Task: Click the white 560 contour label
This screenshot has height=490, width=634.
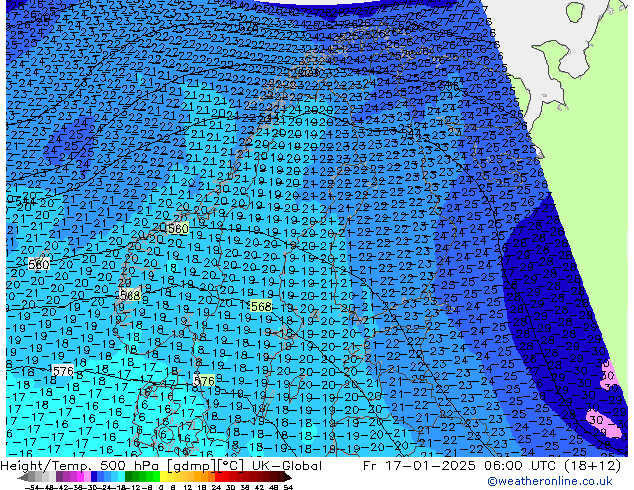Action: click(39, 264)
